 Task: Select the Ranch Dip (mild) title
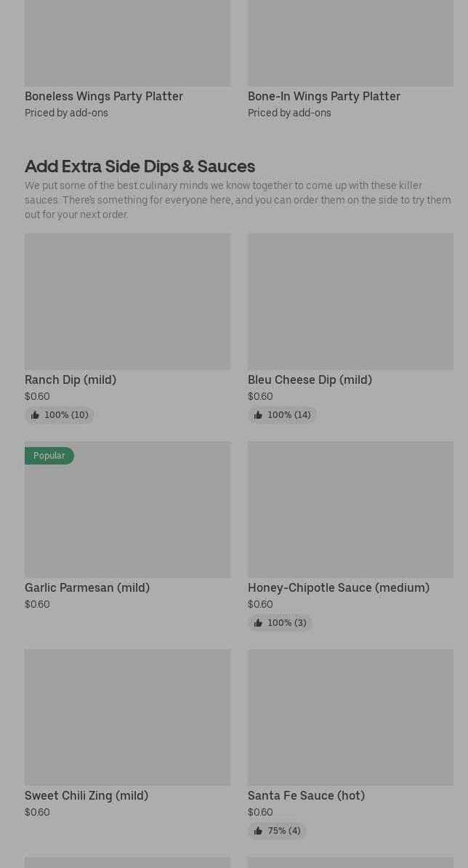click(x=70, y=379)
